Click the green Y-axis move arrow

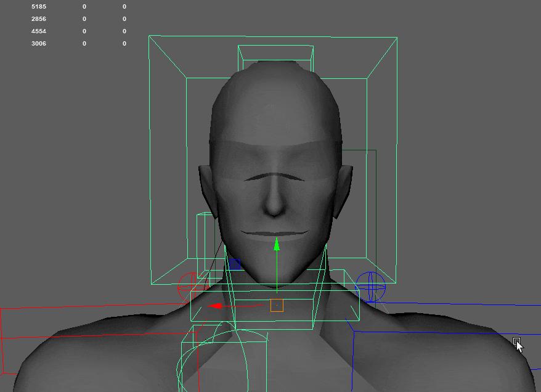pyautogui.click(x=277, y=244)
